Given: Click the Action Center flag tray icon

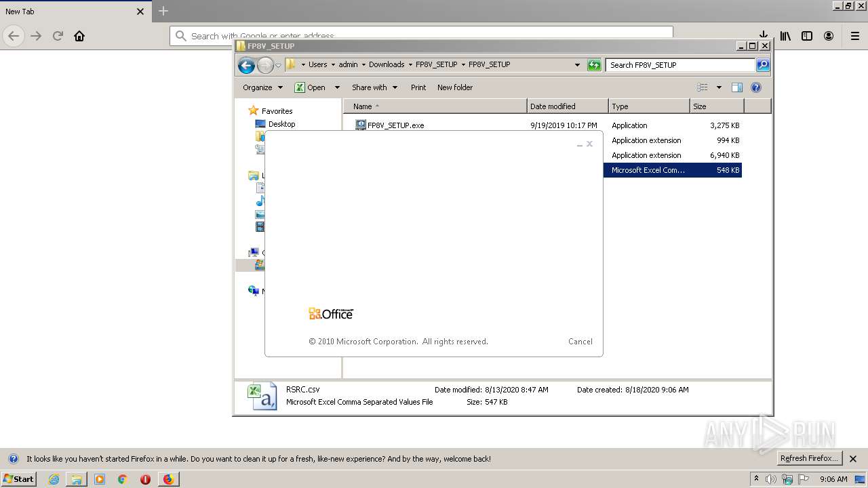Looking at the screenshot, I should click(802, 479).
